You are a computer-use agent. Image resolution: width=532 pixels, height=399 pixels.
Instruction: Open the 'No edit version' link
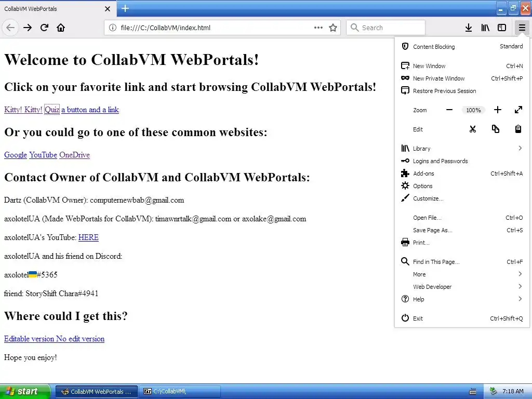tap(80, 339)
